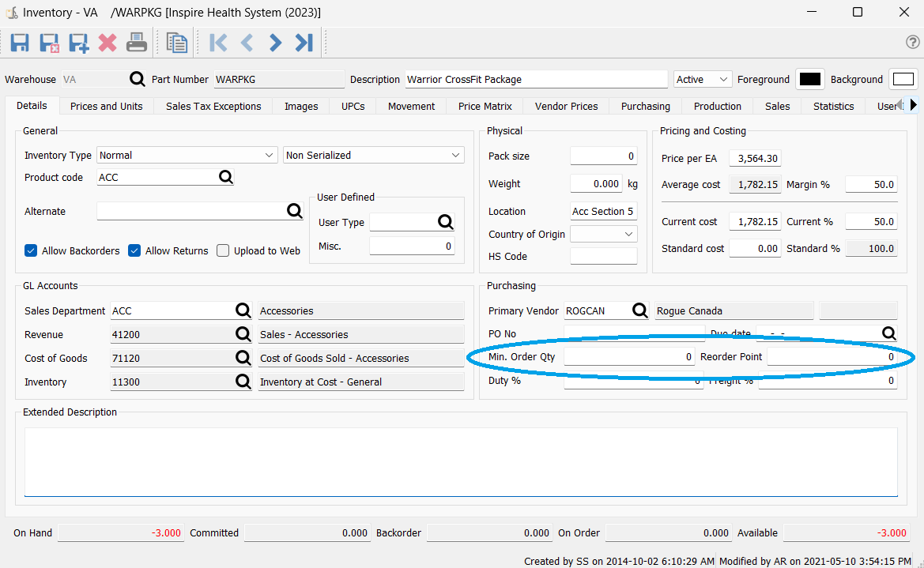Image resolution: width=924 pixels, height=568 pixels.
Task: Click the save and add new icon
Action: (78, 43)
